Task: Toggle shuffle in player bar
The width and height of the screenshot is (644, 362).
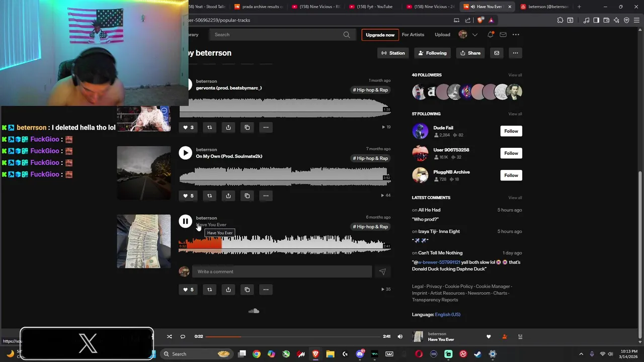Action: click(169, 336)
